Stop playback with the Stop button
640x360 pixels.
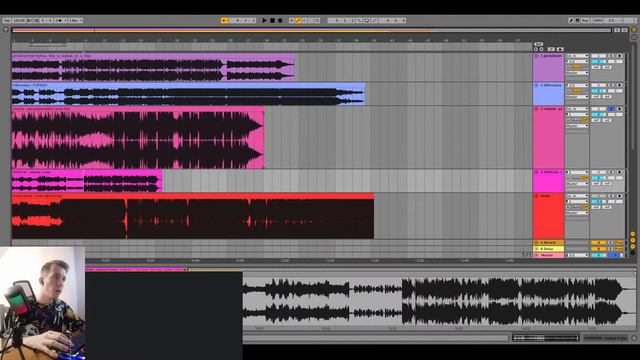click(x=272, y=20)
